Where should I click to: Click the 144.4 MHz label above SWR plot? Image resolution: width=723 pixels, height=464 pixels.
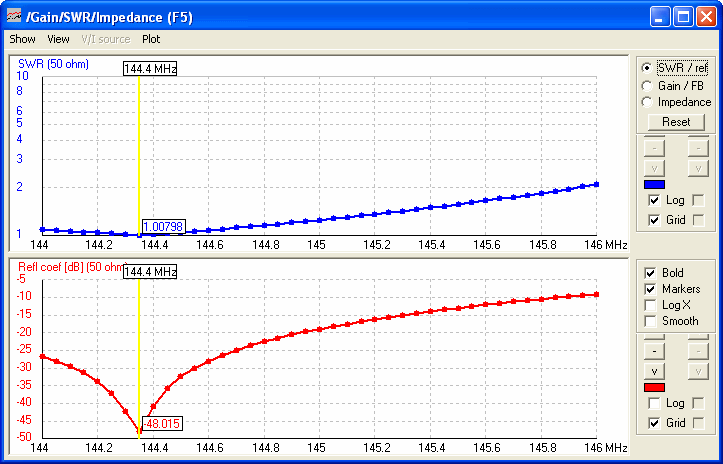pyautogui.click(x=150, y=69)
